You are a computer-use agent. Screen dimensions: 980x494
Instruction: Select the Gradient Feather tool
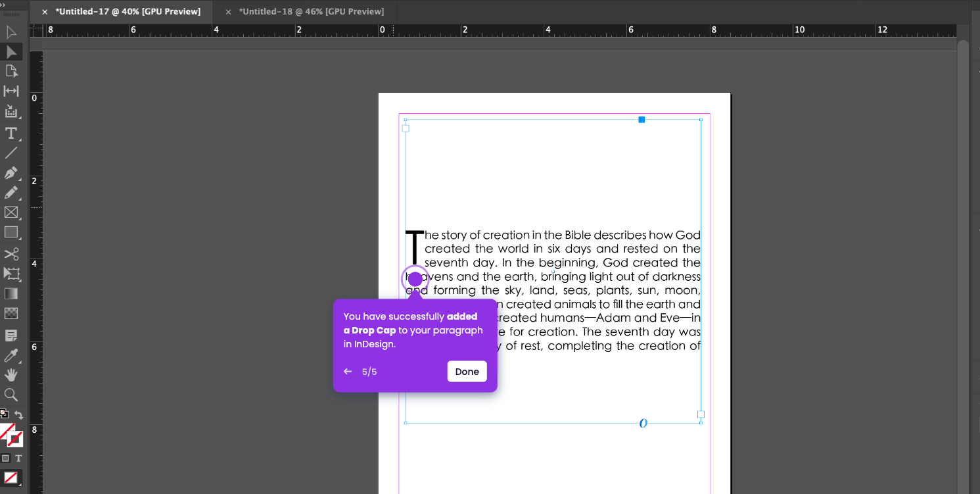(x=11, y=313)
